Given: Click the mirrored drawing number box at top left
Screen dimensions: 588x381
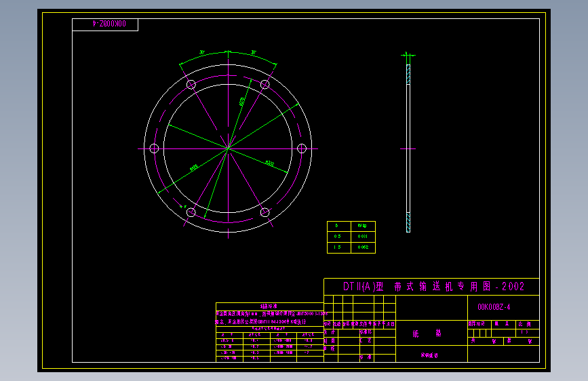Looking at the screenshot, I should [x=105, y=25].
